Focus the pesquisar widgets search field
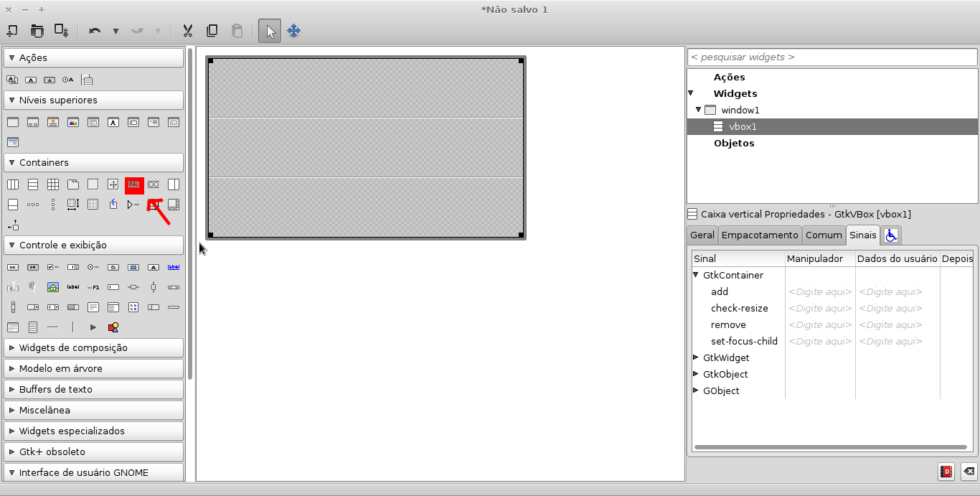980x496 pixels. click(x=832, y=57)
